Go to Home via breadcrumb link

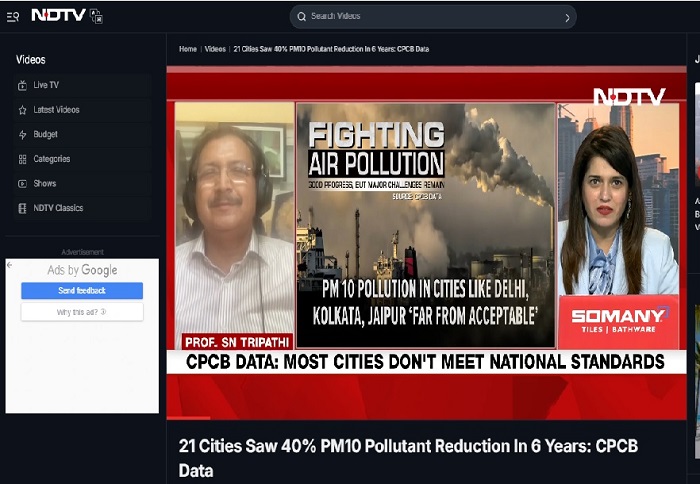click(x=188, y=49)
